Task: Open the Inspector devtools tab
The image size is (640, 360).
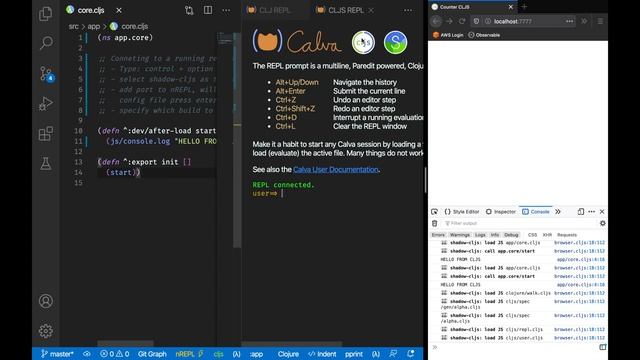Action: pos(501,211)
